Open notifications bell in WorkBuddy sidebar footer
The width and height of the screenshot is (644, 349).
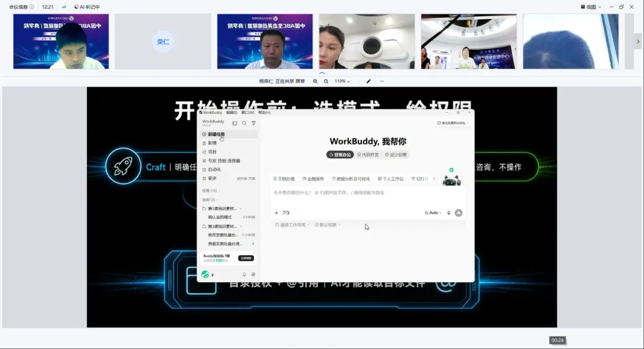click(x=244, y=274)
